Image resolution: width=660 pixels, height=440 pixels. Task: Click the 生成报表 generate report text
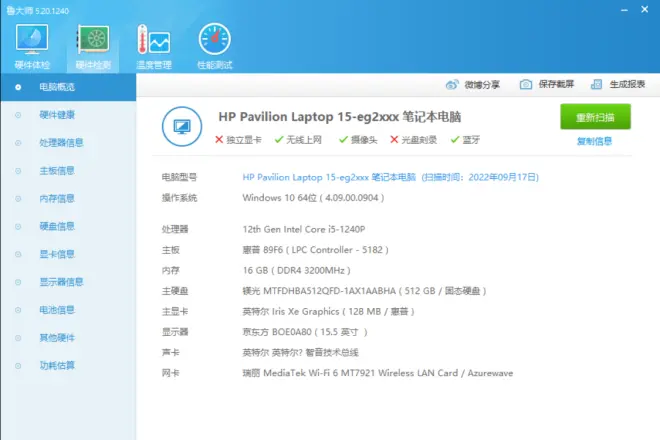(x=627, y=84)
